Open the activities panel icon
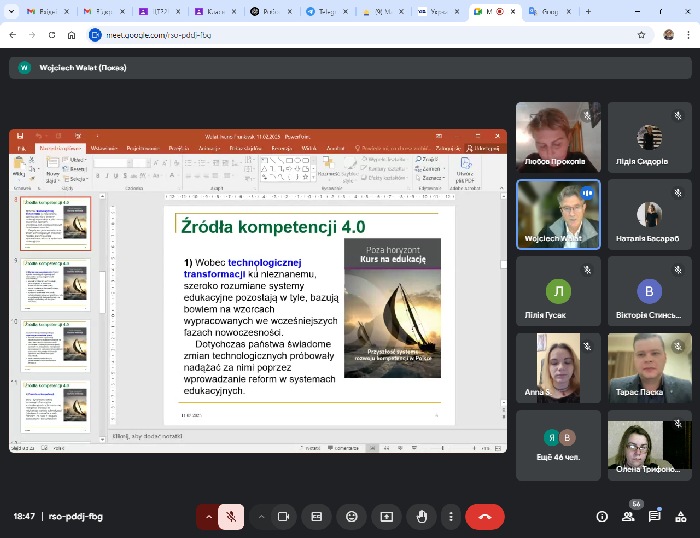The height and width of the screenshot is (538, 700). coord(680,517)
